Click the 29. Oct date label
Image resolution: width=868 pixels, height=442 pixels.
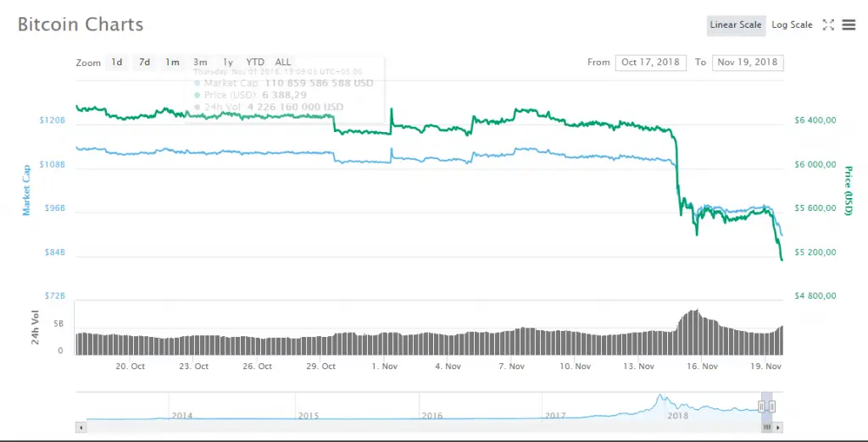coord(321,366)
